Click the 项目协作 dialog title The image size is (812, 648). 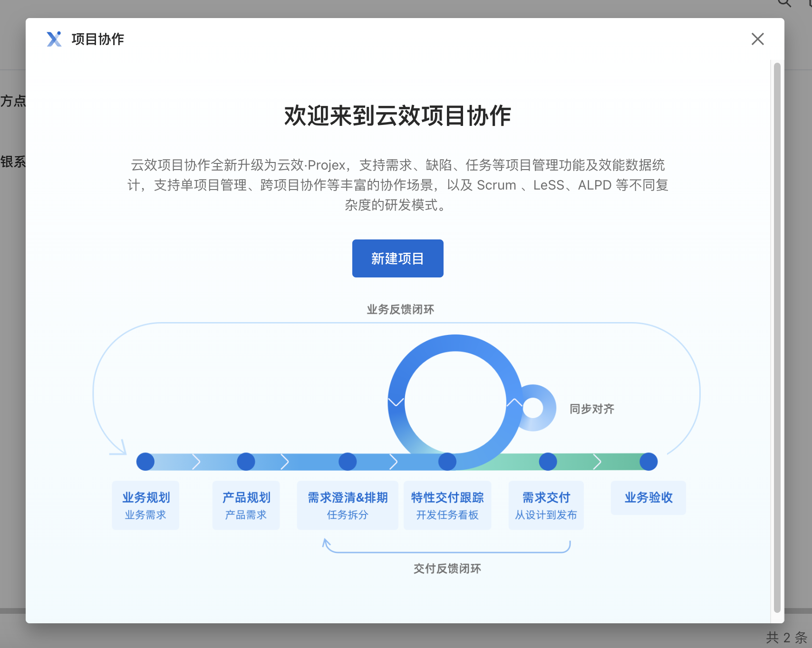(x=98, y=39)
